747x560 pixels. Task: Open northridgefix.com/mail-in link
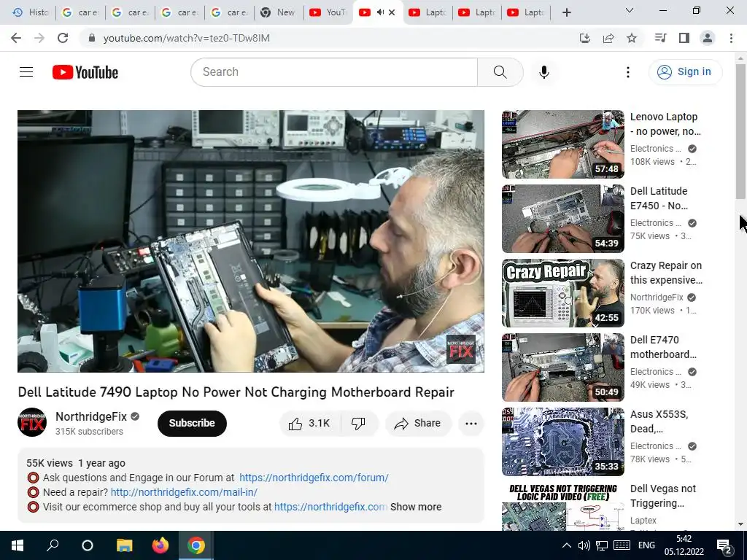coord(184,492)
